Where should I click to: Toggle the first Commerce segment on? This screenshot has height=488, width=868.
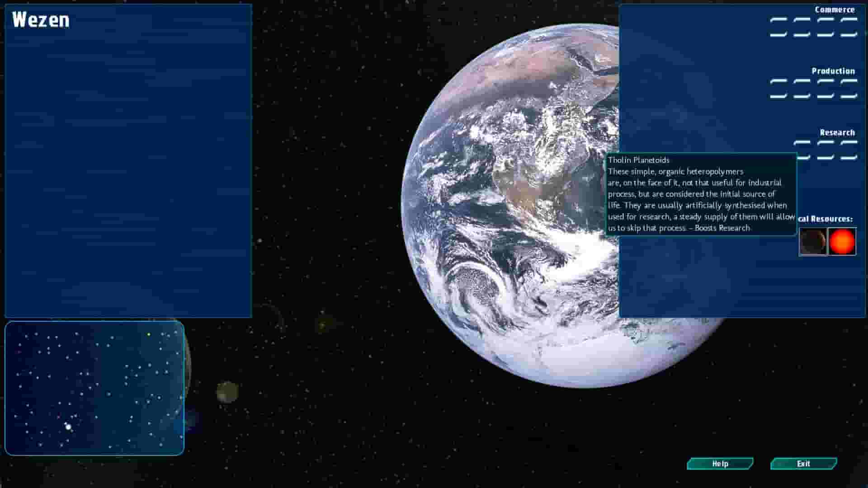[778, 27]
